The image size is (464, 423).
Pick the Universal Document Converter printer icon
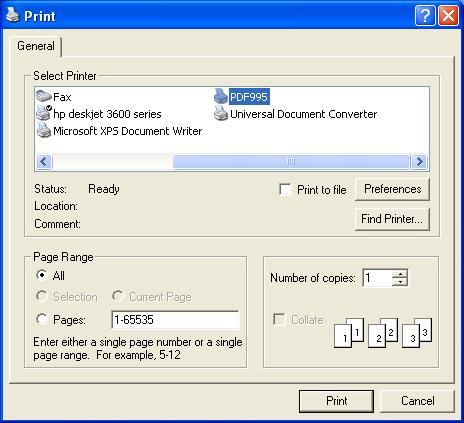(221, 113)
